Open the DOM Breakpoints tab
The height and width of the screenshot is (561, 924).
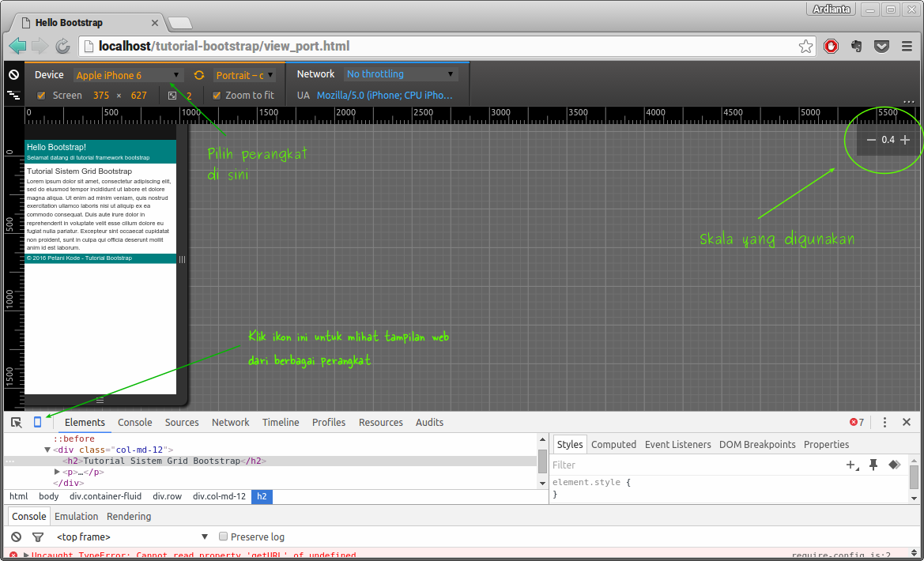[757, 444]
